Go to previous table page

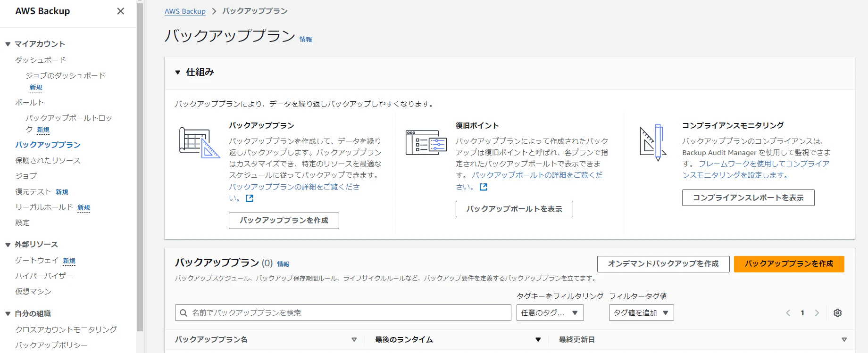788,313
